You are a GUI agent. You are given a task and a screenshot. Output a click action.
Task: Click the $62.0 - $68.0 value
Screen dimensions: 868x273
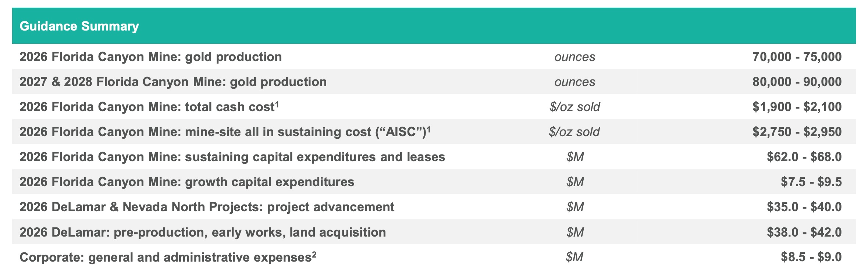[804, 157]
